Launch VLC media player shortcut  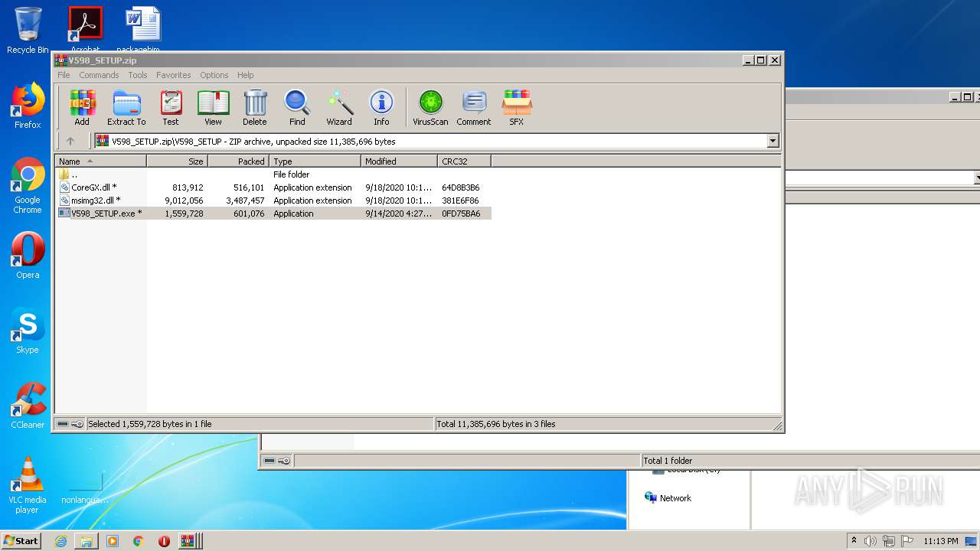click(28, 485)
